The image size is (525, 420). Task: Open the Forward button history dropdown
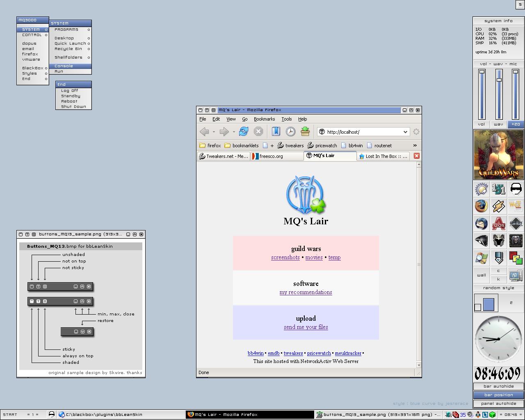[234, 132]
